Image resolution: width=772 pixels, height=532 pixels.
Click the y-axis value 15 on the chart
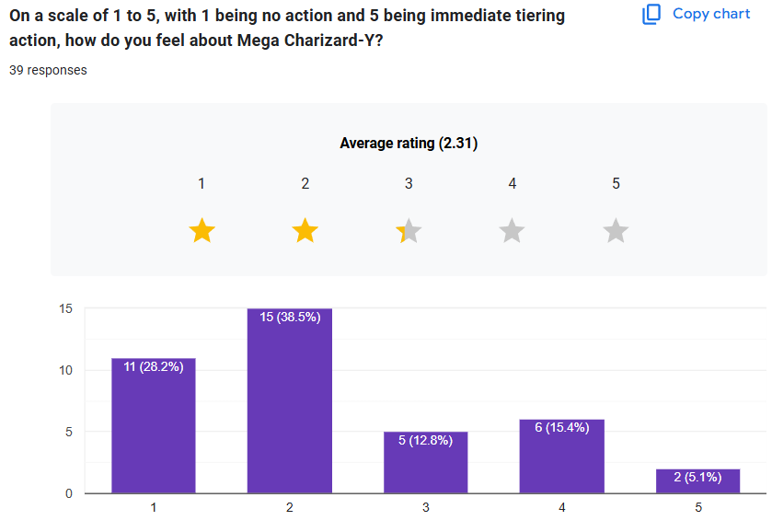66,308
